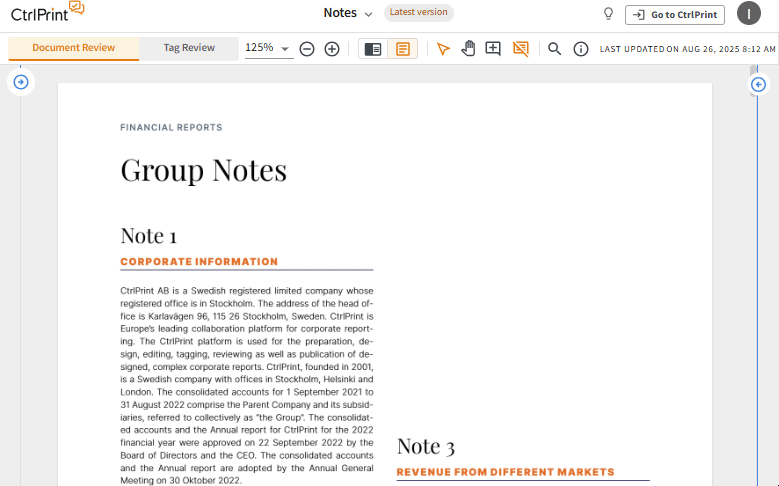Image resolution: width=779 pixels, height=486 pixels.
Task: Click the Latest version badge
Action: click(x=418, y=12)
